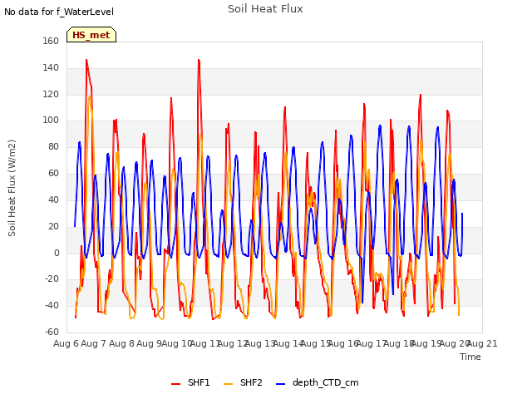532x399 pixels.
Task: Toggle the SHF2 legend entry
Action: click(243, 382)
